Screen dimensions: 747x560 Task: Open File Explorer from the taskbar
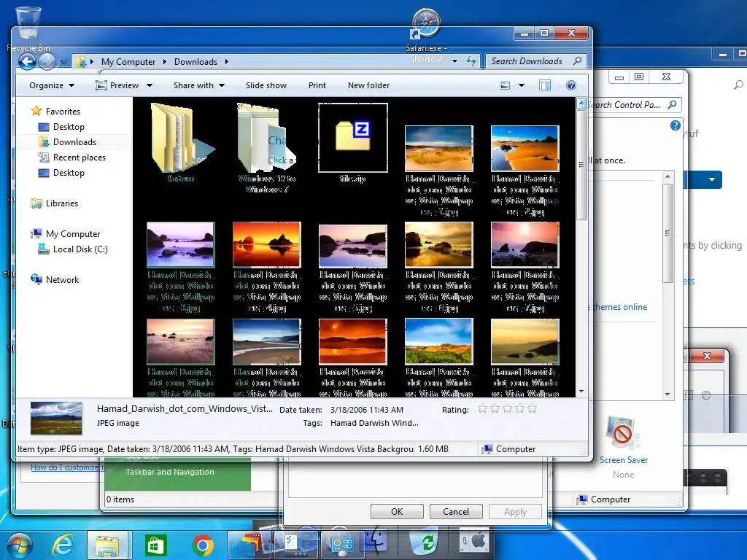click(x=108, y=545)
